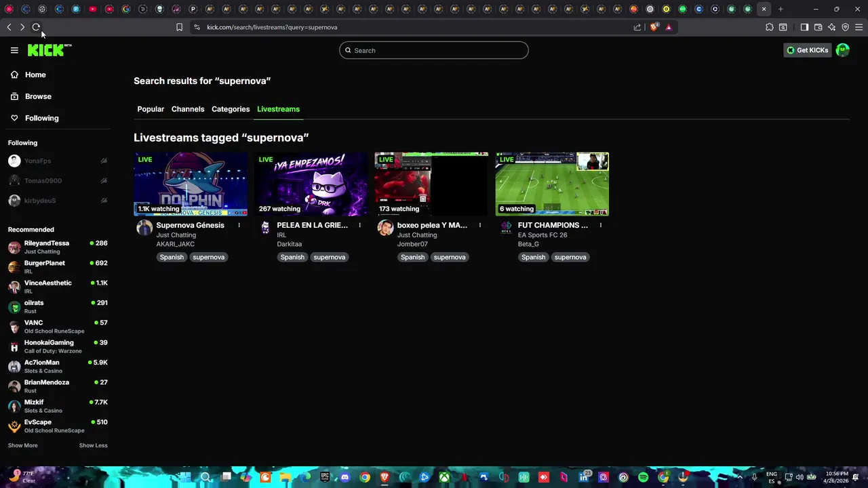Select the Livestreams tab
868x488 pixels.
tap(278, 109)
